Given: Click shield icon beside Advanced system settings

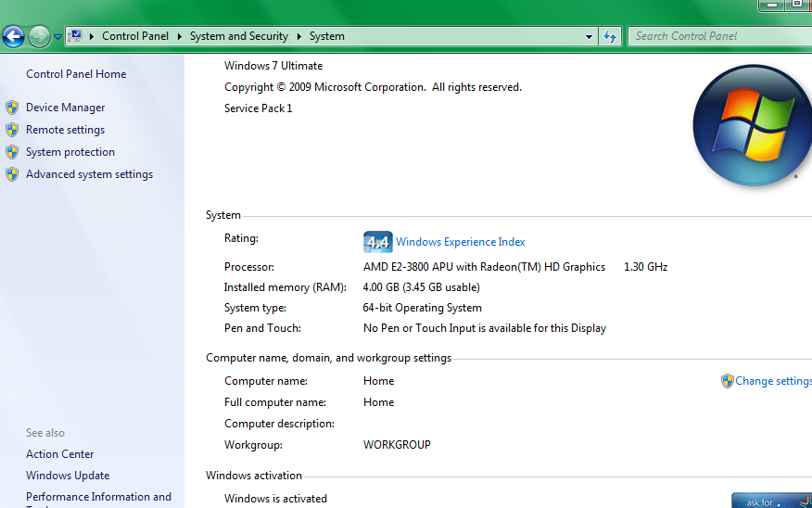Looking at the screenshot, I should [12, 174].
